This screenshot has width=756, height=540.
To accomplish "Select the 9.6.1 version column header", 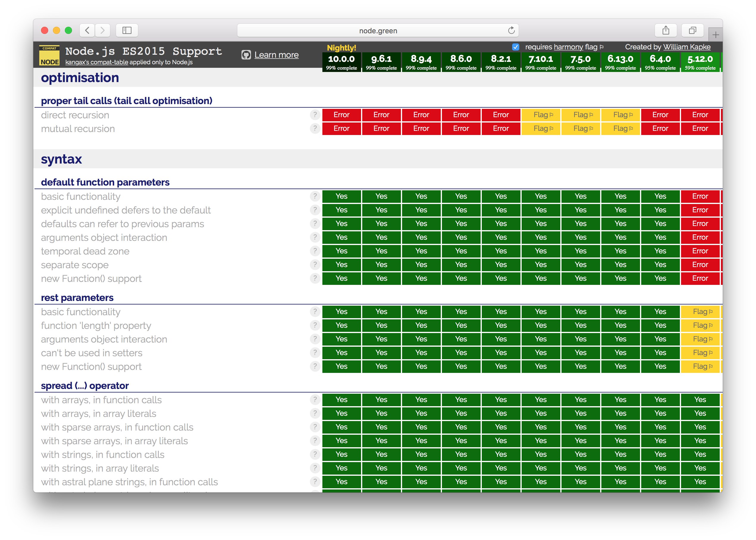I will [381, 62].
